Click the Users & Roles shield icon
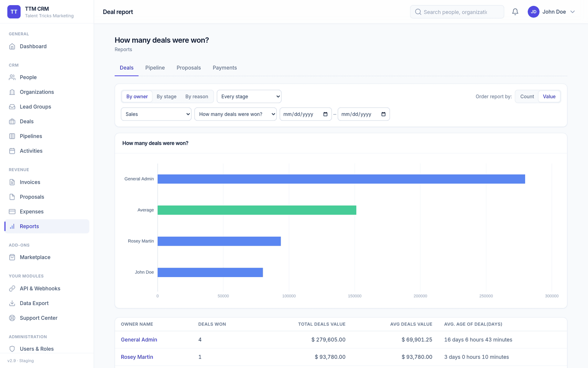The width and height of the screenshot is (588, 368). [12, 349]
